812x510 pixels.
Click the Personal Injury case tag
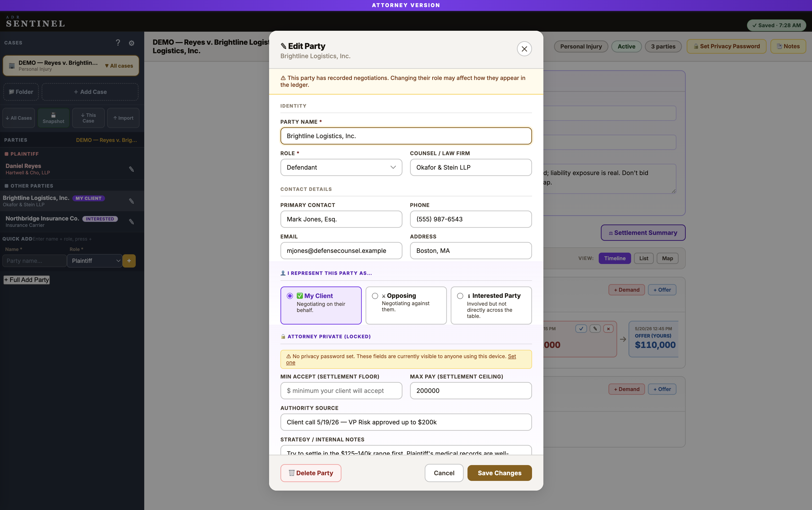click(x=581, y=47)
